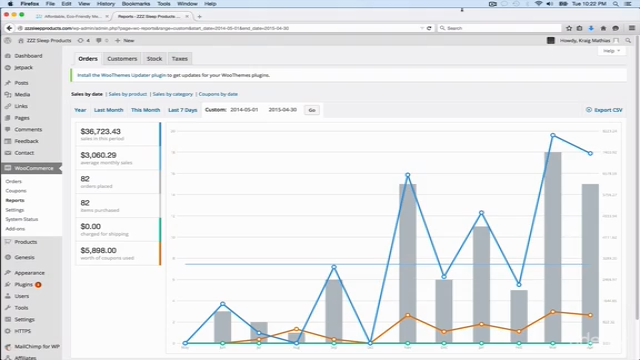Reload the page with refresh icon

(429, 28)
